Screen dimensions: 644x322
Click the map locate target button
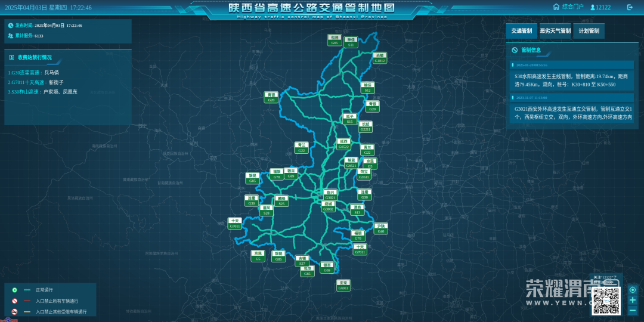[x=633, y=290]
